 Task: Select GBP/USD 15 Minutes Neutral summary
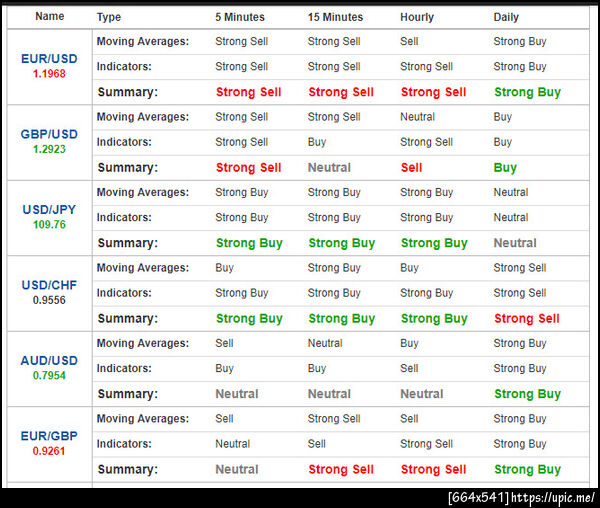click(x=329, y=167)
